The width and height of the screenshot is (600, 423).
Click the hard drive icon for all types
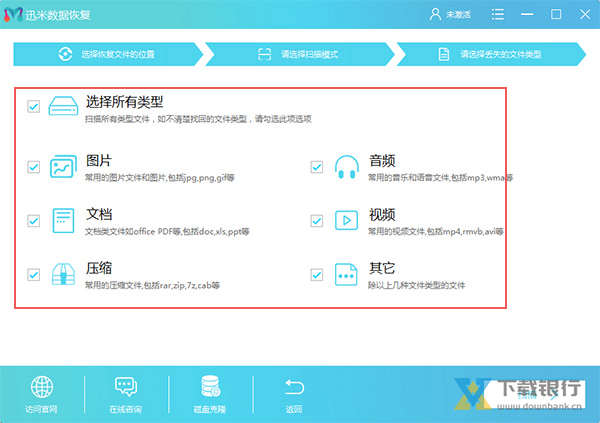point(63,106)
